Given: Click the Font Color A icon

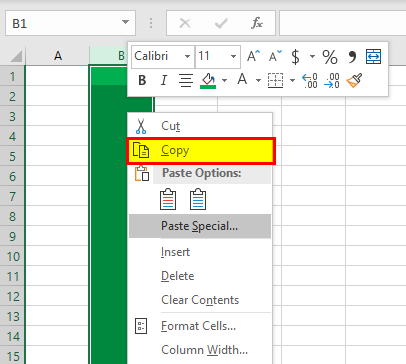Looking at the screenshot, I should [242, 80].
